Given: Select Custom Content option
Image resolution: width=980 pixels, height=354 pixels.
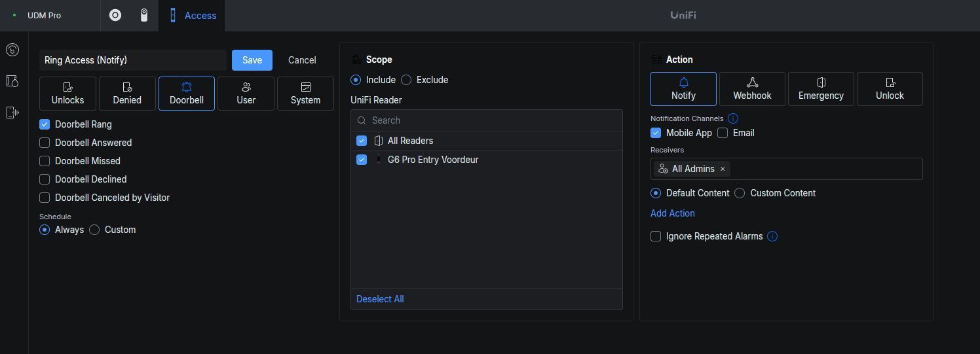Looking at the screenshot, I should tap(740, 193).
